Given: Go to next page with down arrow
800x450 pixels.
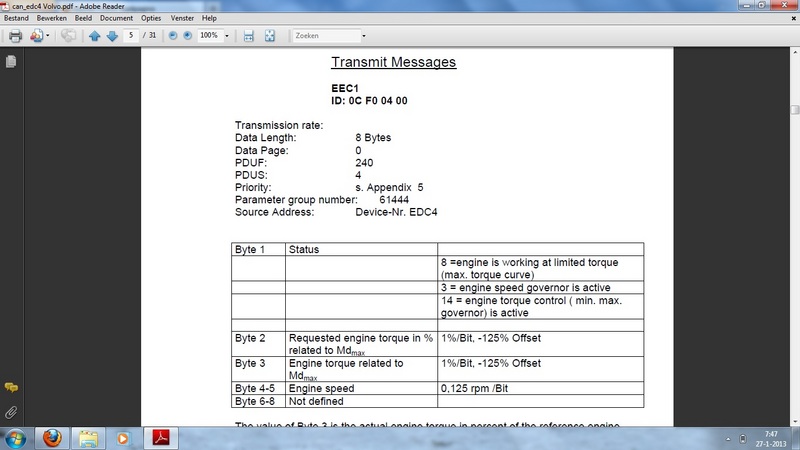Looking at the screenshot, I should pos(112,35).
